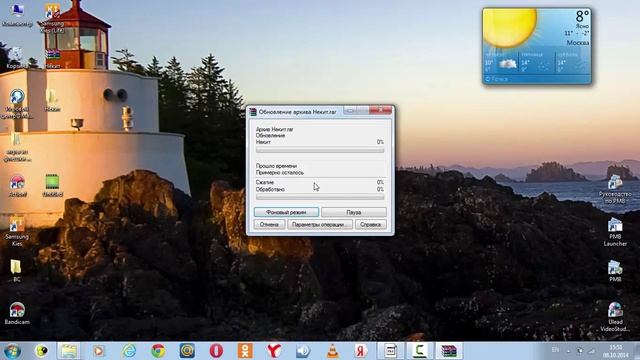Open the Samsung Kies desktop shortcut
The height and width of the screenshot is (360, 640).
click(17, 231)
